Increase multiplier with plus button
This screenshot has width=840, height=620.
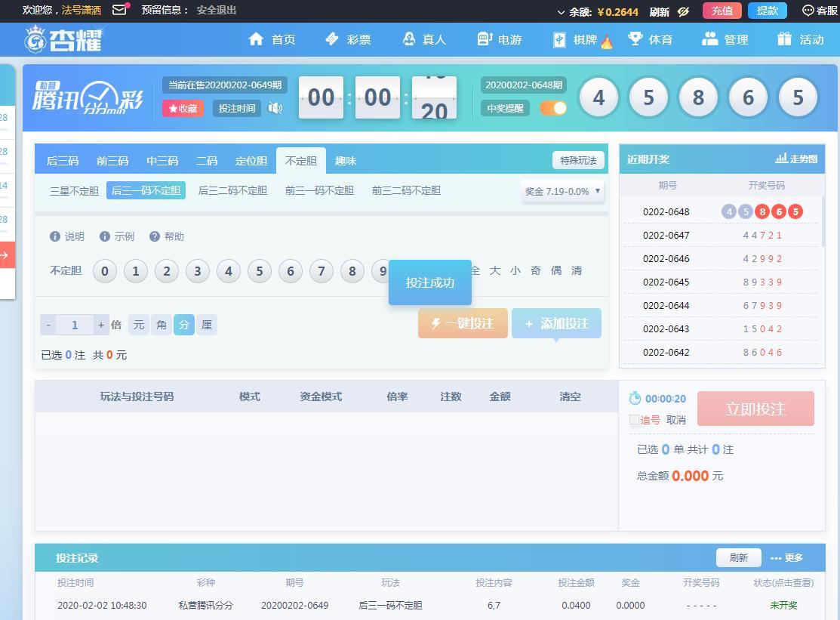pyautogui.click(x=100, y=325)
